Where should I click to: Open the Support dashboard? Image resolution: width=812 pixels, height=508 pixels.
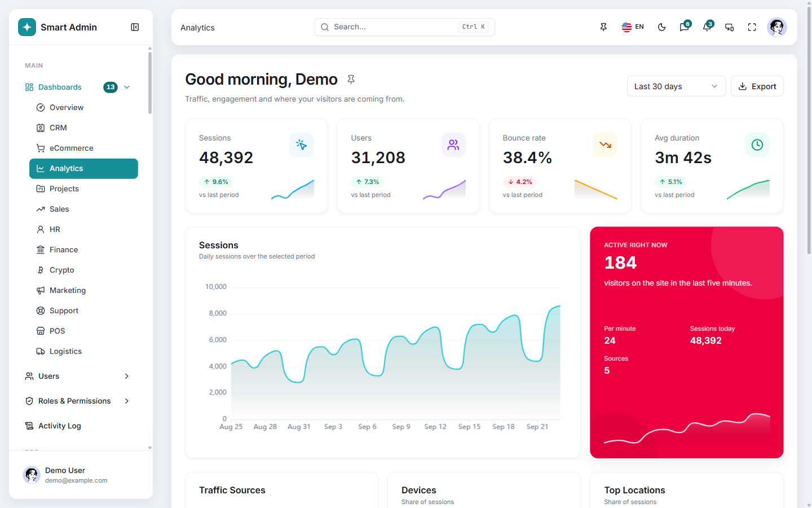pyautogui.click(x=83, y=310)
